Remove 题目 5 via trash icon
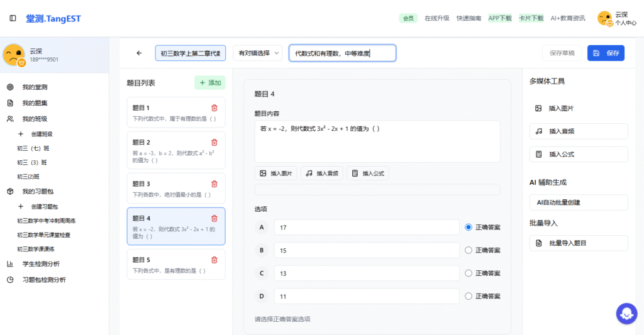644x335 pixels. 214,260
